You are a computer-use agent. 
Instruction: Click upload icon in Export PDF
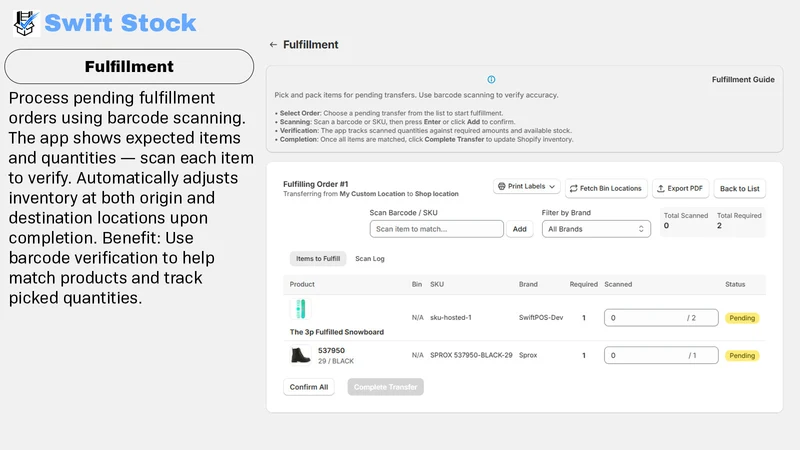661,188
